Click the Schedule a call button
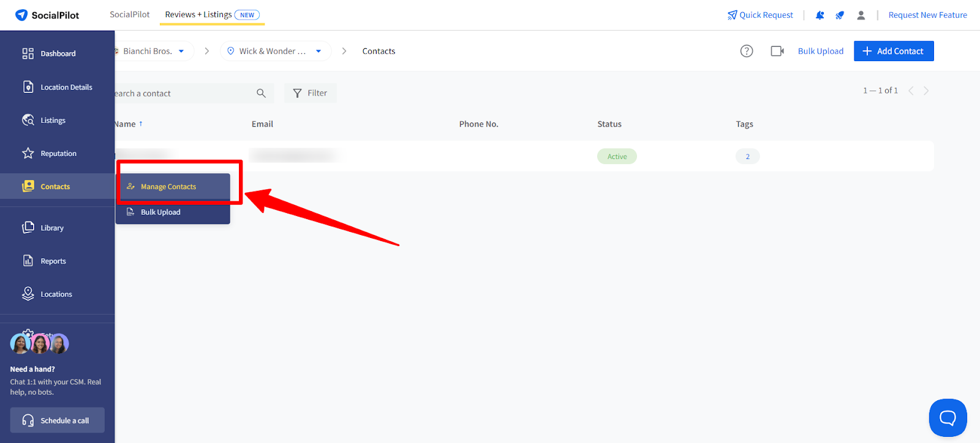The width and height of the screenshot is (980, 443). pyautogui.click(x=57, y=420)
